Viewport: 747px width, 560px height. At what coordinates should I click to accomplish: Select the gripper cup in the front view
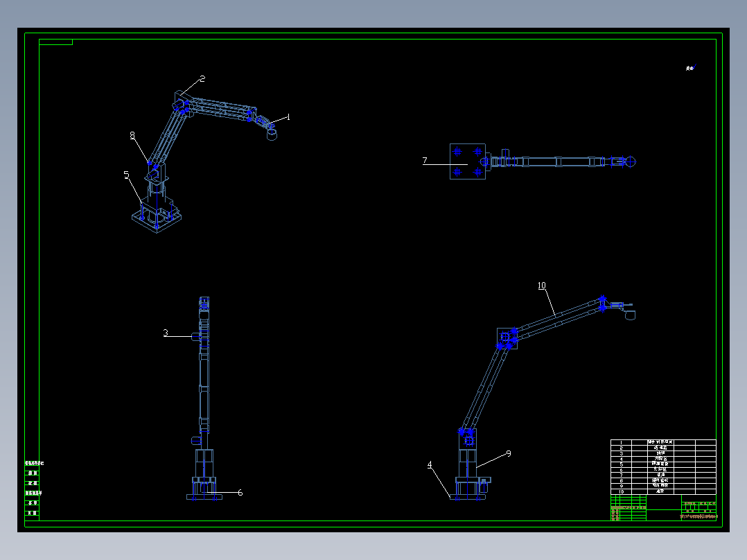coord(630,315)
